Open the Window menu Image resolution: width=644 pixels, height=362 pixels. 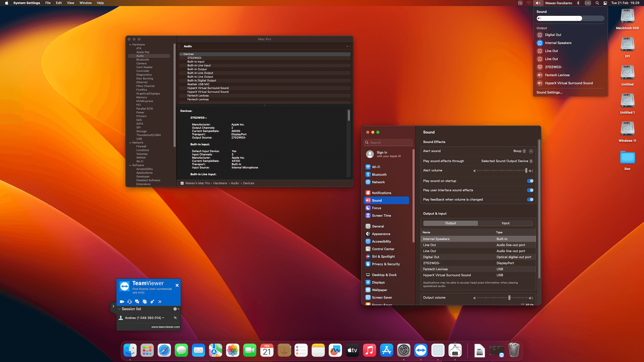coord(86,3)
